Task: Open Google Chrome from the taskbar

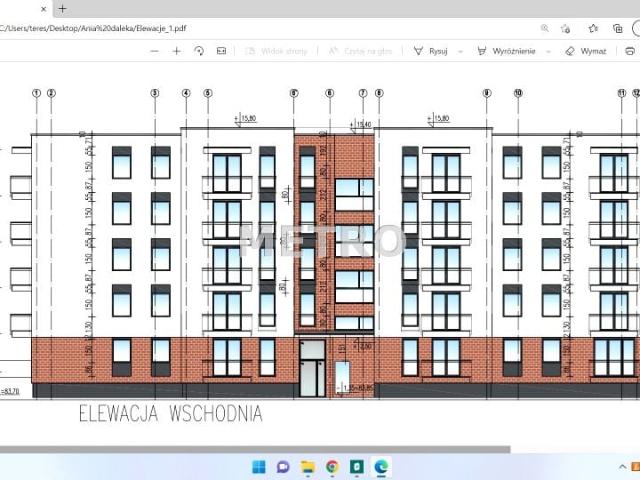Action: [332, 466]
